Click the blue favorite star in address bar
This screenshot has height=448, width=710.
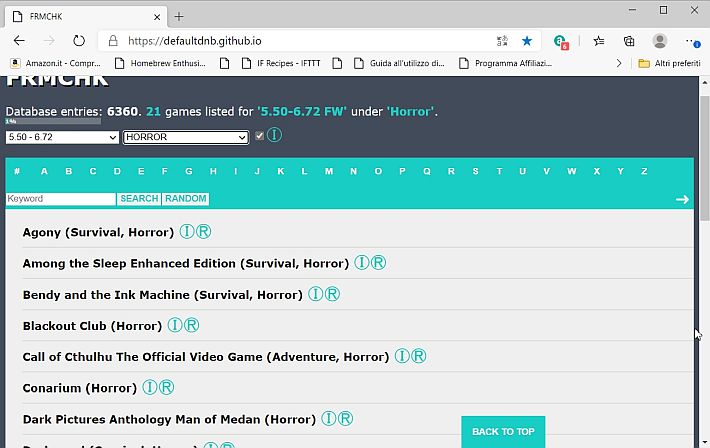click(527, 41)
